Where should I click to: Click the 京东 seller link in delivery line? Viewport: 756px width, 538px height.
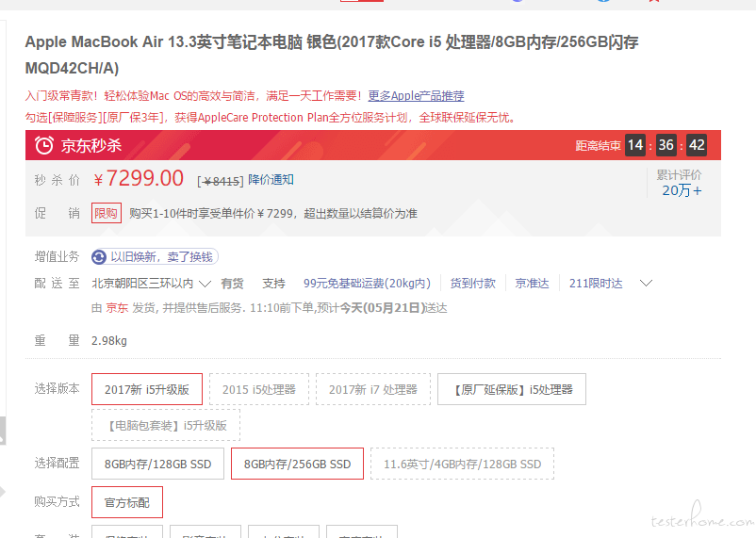(117, 308)
